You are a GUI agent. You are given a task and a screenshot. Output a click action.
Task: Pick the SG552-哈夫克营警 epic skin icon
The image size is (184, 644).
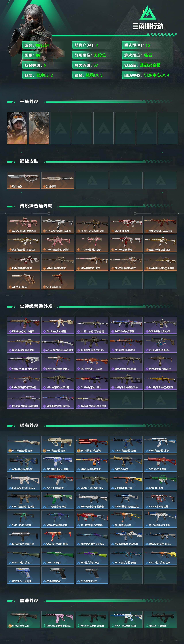pos(126,325)
